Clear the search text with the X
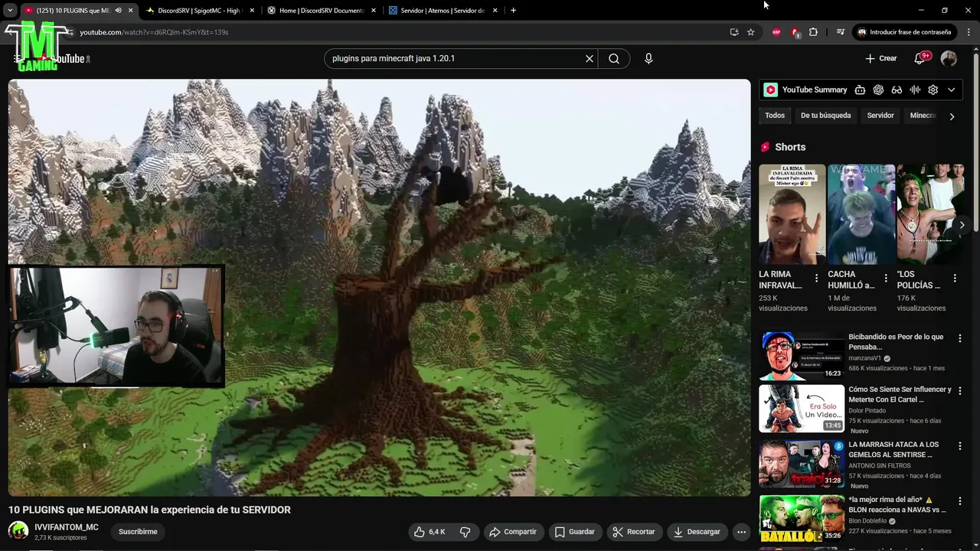This screenshot has height=551, width=980. (x=590, y=58)
